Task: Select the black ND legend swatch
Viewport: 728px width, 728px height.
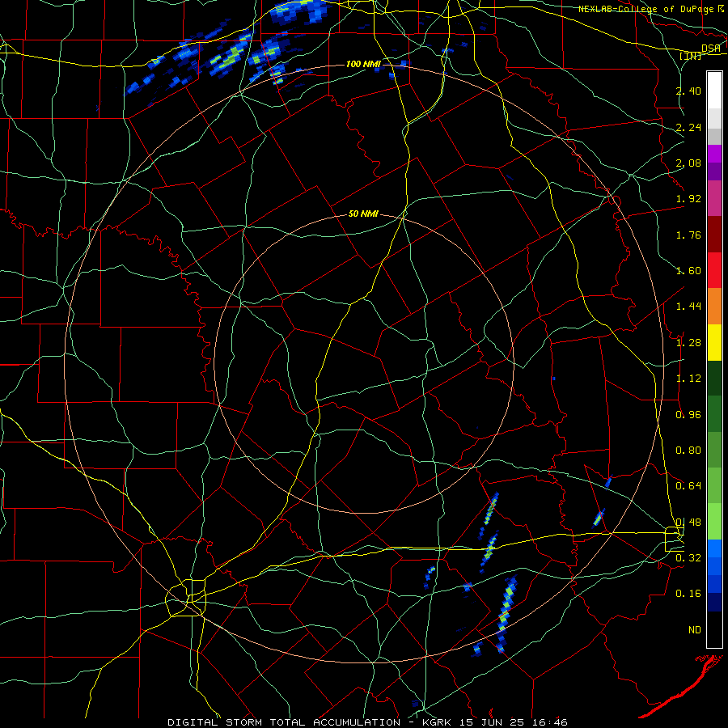Action: pos(714,629)
